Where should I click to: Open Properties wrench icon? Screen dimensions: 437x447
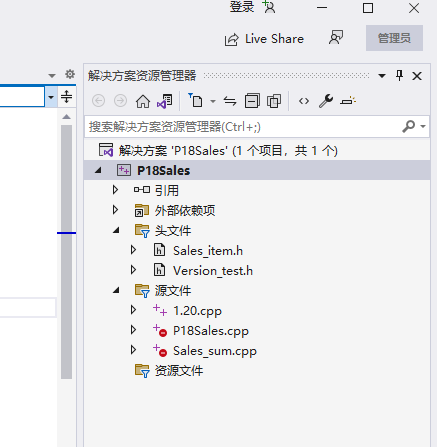[326, 101]
